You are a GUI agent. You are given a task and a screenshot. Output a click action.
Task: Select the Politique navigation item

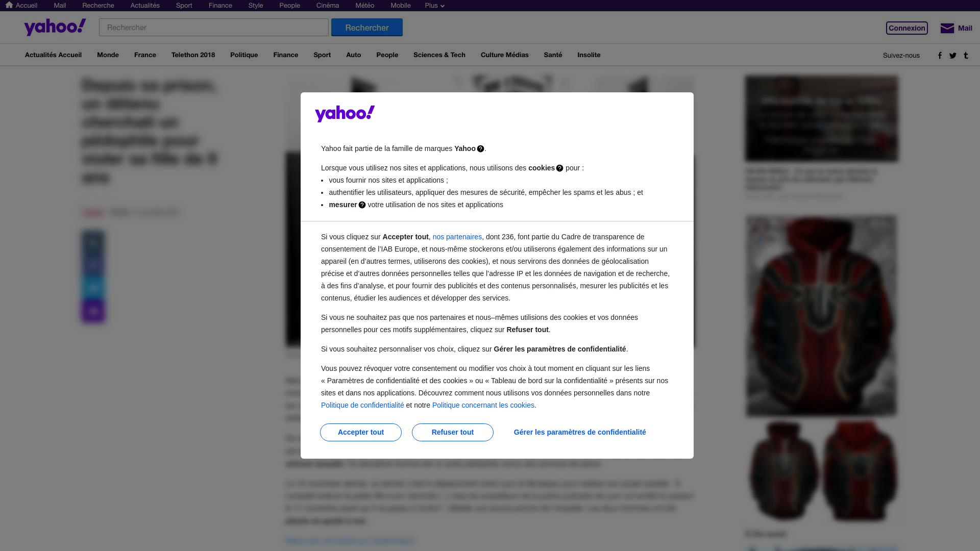[244, 55]
